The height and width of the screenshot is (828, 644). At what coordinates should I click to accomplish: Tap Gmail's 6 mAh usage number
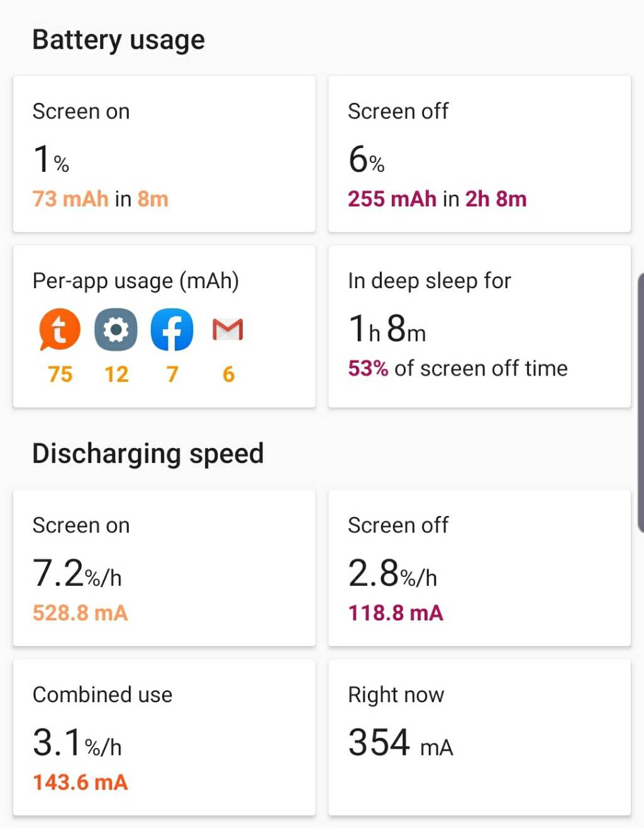[x=228, y=374]
